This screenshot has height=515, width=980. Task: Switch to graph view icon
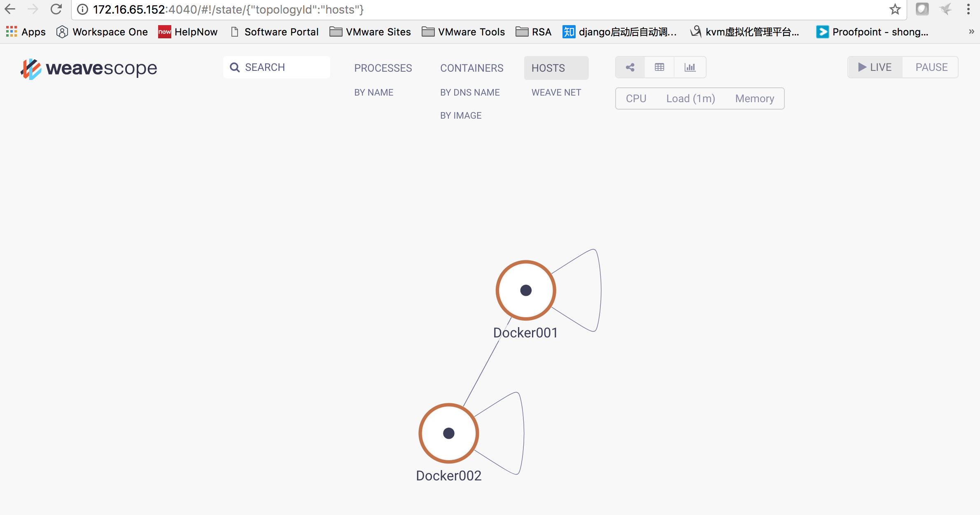coord(630,68)
